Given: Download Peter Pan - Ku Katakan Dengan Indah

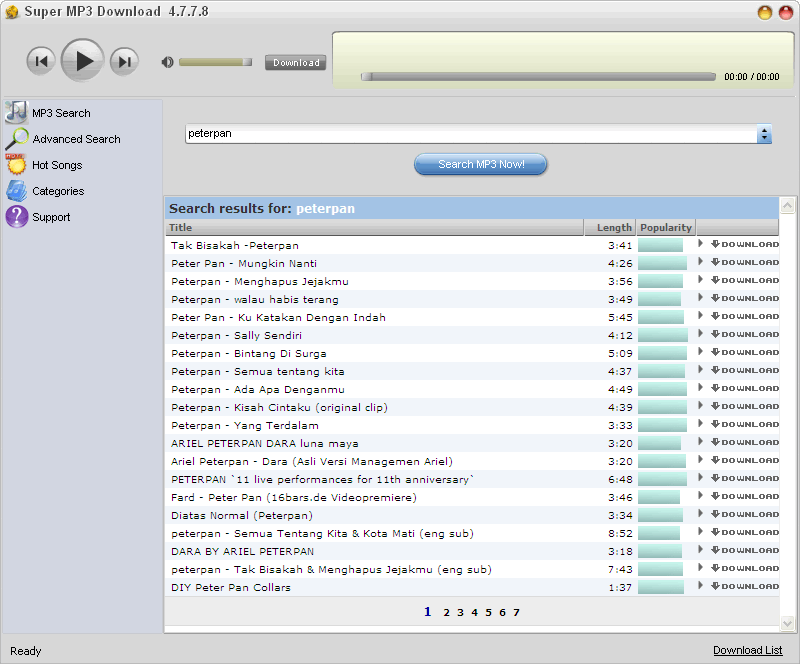Looking at the screenshot, I should tap(745, 316).
